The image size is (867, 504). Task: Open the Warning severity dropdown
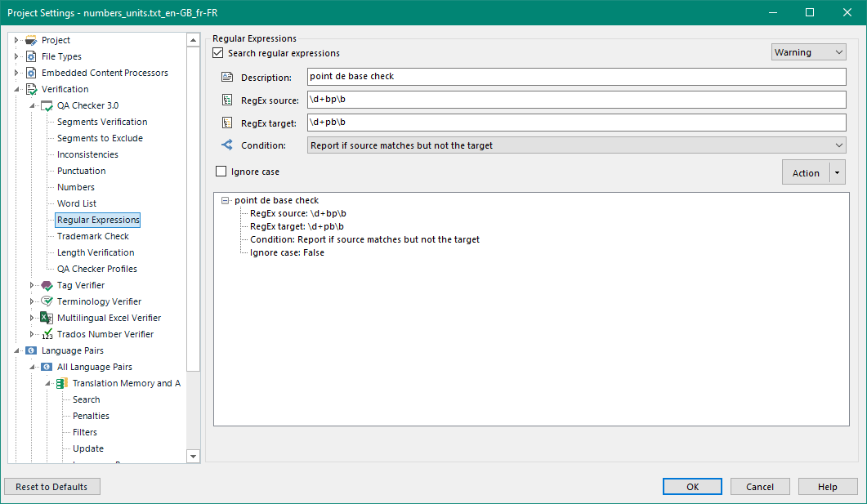click(x=808, y=52)
